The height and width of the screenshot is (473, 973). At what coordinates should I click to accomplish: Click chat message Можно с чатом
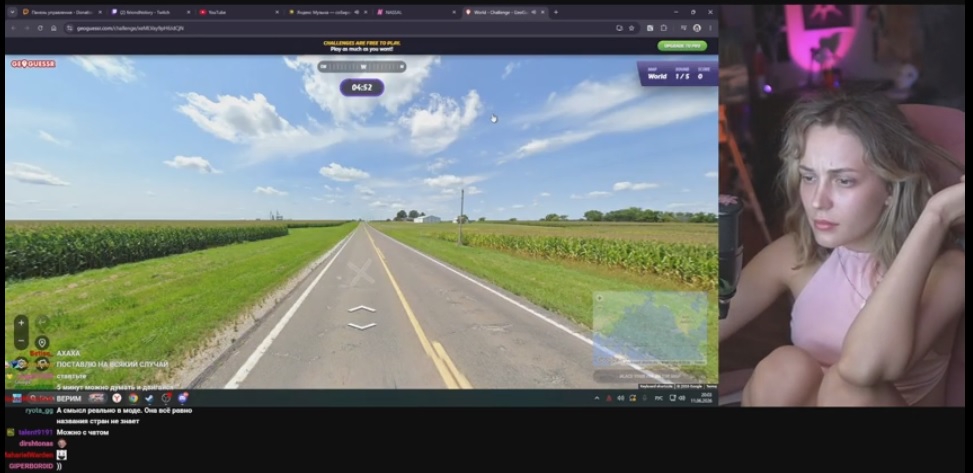83,433
